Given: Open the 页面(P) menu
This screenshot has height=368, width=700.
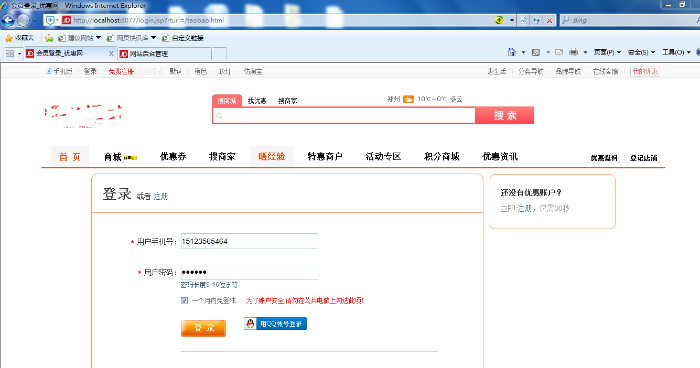Looking at the screenshot, I should pyautogui.click(x=607, y=52).
